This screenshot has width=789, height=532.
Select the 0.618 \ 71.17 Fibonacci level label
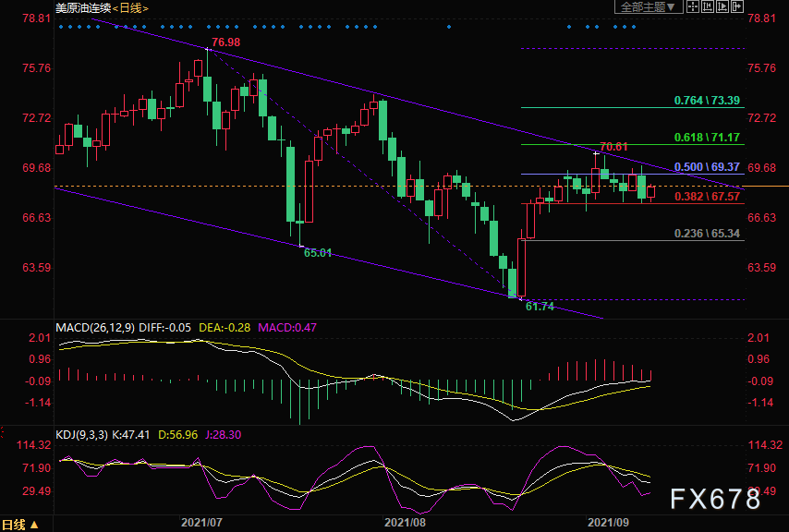click(707, 138)
